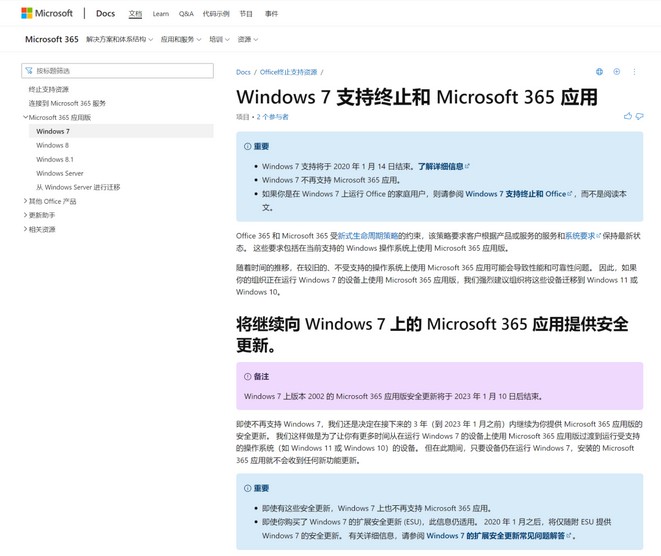This screenshot has height=556, width=661.
Task: Expand the 相关资源 tree node
Action: point(25,229)
